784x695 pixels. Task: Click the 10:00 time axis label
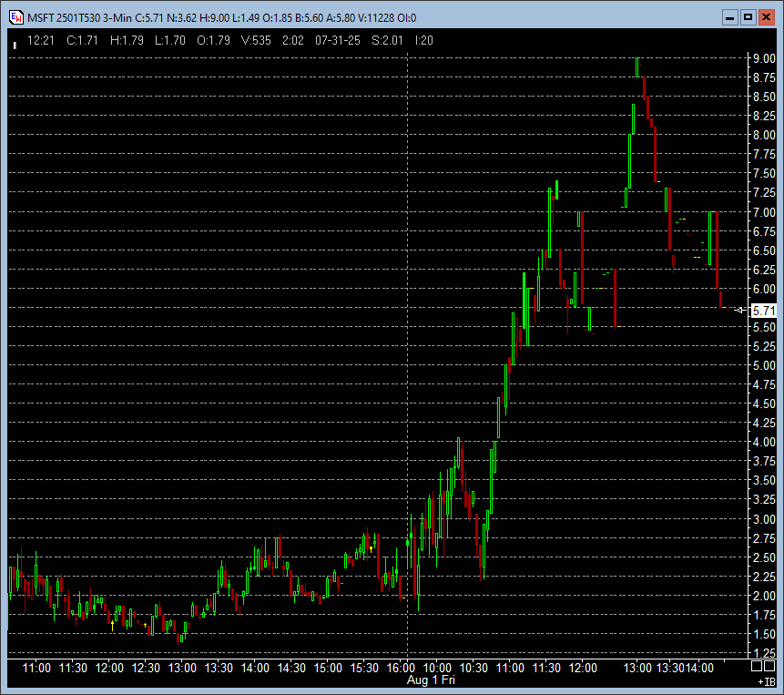pos(437,668)
